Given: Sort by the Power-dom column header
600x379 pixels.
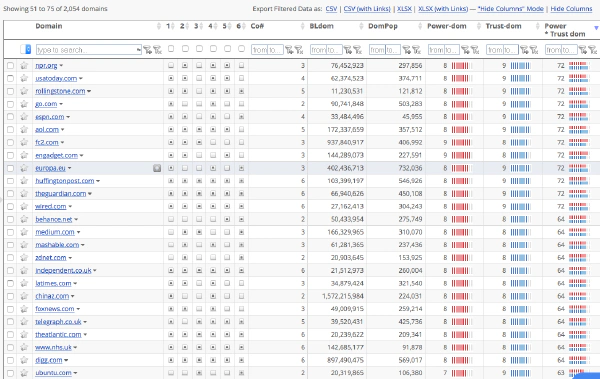Looking at the screenshot, I should click(447, 26).
